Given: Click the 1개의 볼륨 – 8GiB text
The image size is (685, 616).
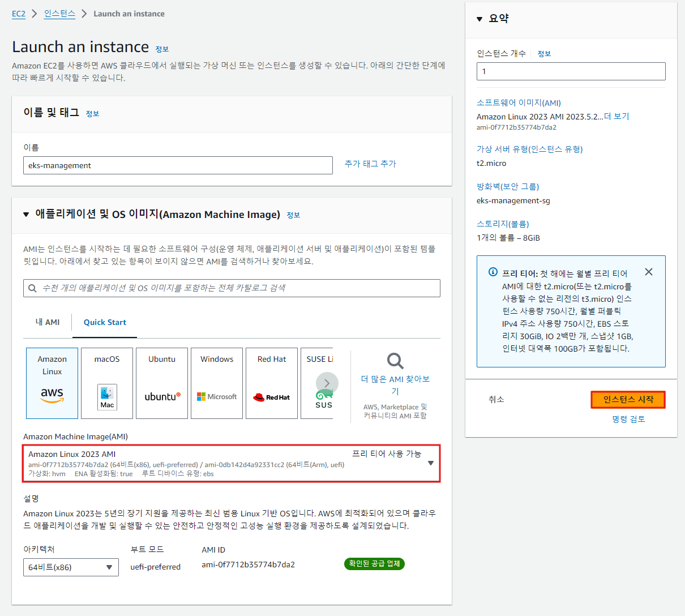Looking at the screenshot, I should pos(508,238).
